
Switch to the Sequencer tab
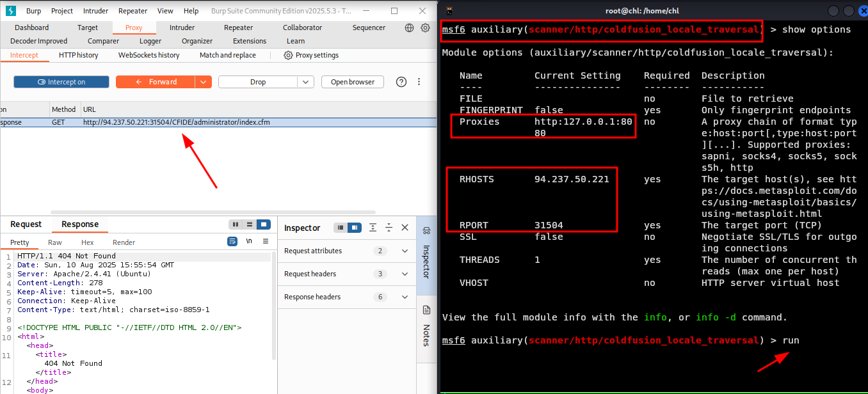(x=369, y=28)
